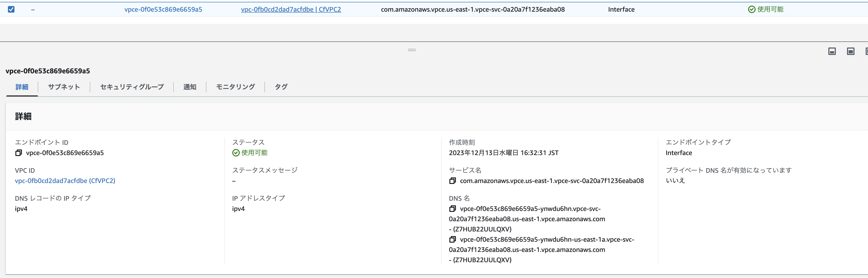The width and height of the screenshot is (868, 278).
Task: Copy the service name with copy icon
Action: (x=452, y=181)
